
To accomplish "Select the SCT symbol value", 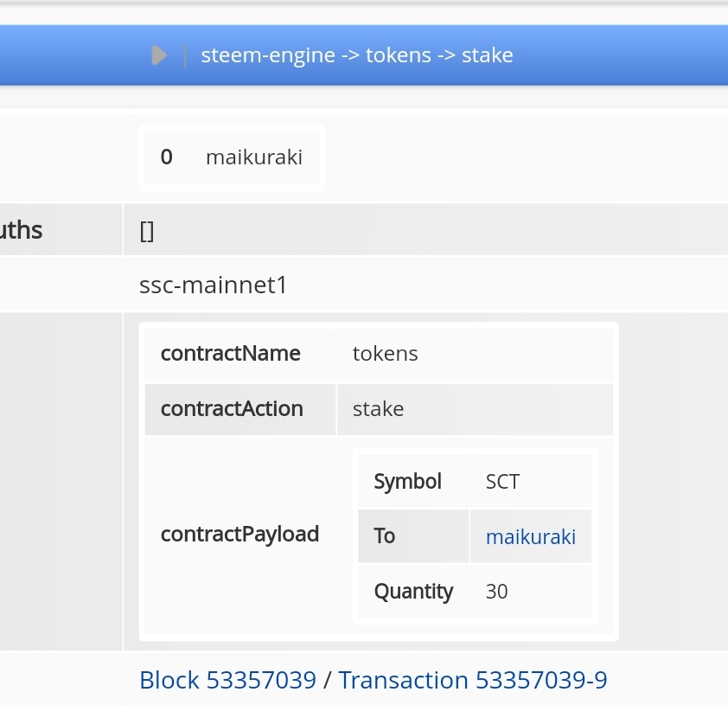I will point(502,481).
